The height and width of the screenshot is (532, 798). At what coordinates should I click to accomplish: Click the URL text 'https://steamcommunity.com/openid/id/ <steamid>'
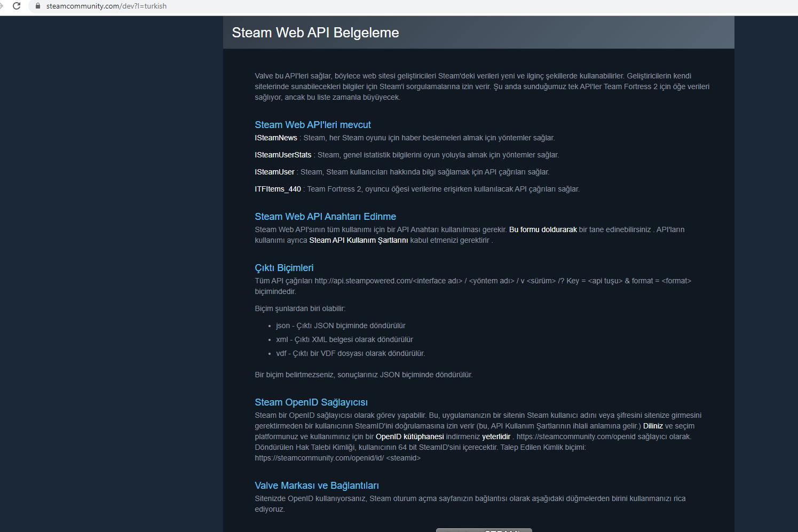(337, 458)
